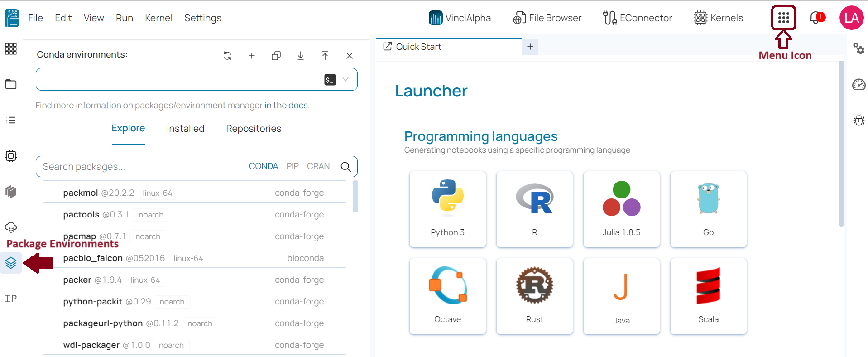Expand the conda environment dropdown
This screenshot has width=868, height=357.
pyautogui.click(x=345, y=79)
